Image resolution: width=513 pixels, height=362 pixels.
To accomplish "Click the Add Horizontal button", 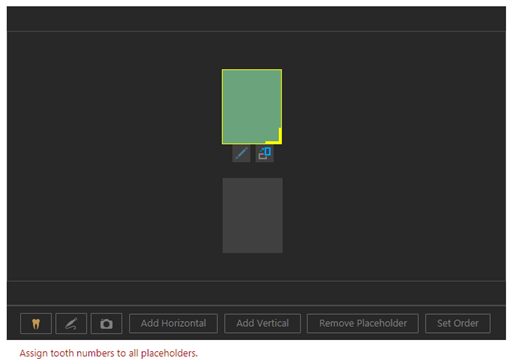I will coord(173,323).
